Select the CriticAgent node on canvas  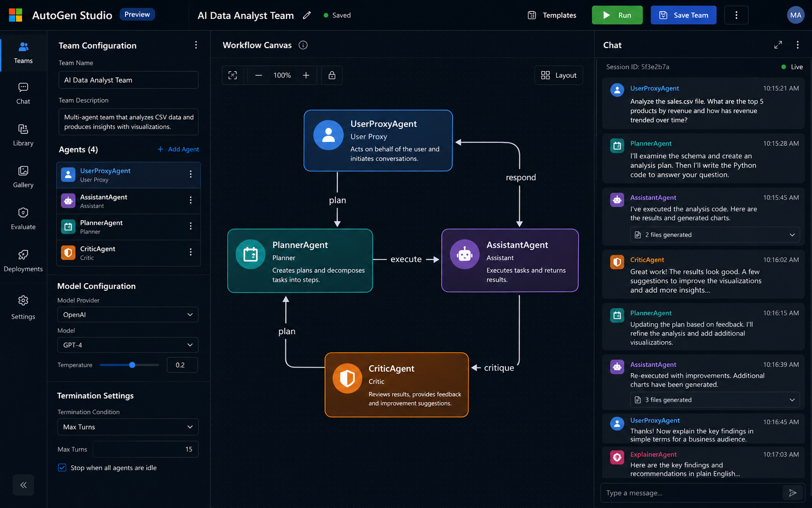pyautogui.click(x=397, y=385)
